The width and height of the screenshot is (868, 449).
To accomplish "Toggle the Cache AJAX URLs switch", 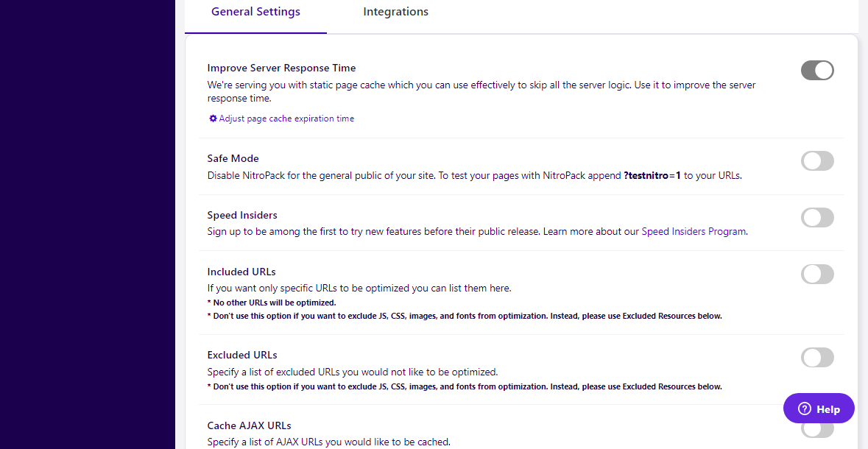I will 817,430.
